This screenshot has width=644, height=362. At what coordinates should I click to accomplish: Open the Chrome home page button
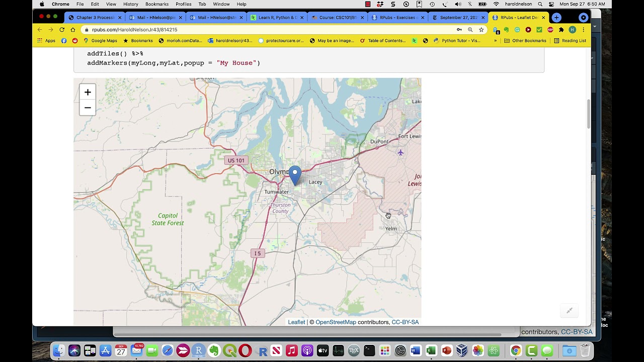(x=73, y=30)
